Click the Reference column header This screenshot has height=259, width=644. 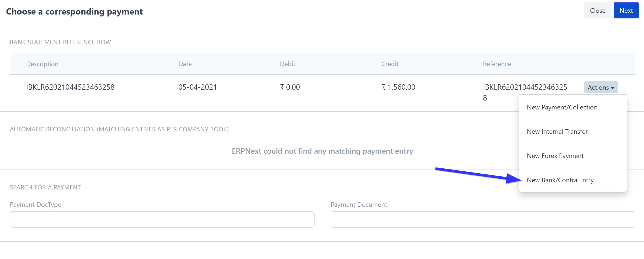pyautogui.click(x=497, y=64)
